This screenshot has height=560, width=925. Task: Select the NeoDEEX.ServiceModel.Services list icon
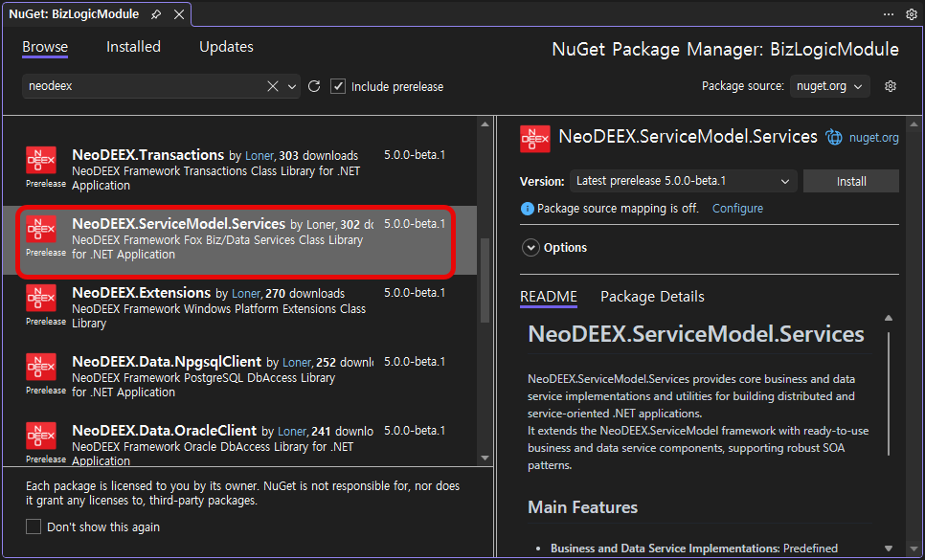[41, 230]
